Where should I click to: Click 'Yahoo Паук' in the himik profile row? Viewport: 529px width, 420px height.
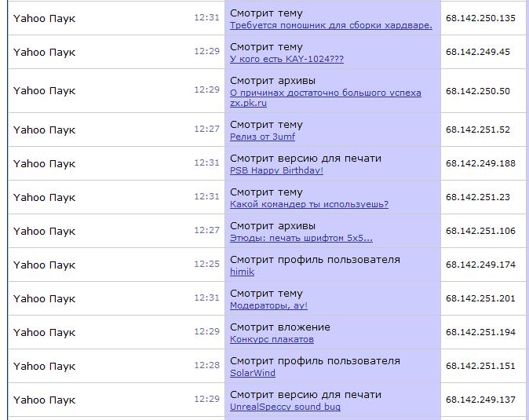pos(44,265)
